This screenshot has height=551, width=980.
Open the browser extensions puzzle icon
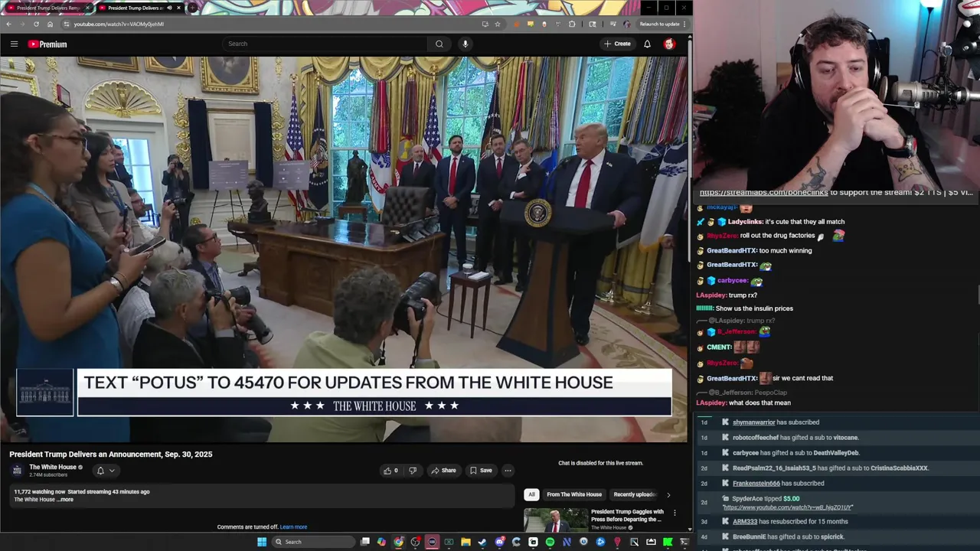click(572, 24)
